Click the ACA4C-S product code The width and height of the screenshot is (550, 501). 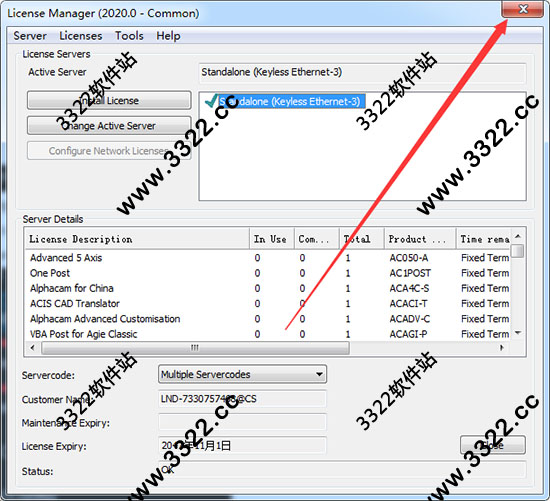pos(409,288)
